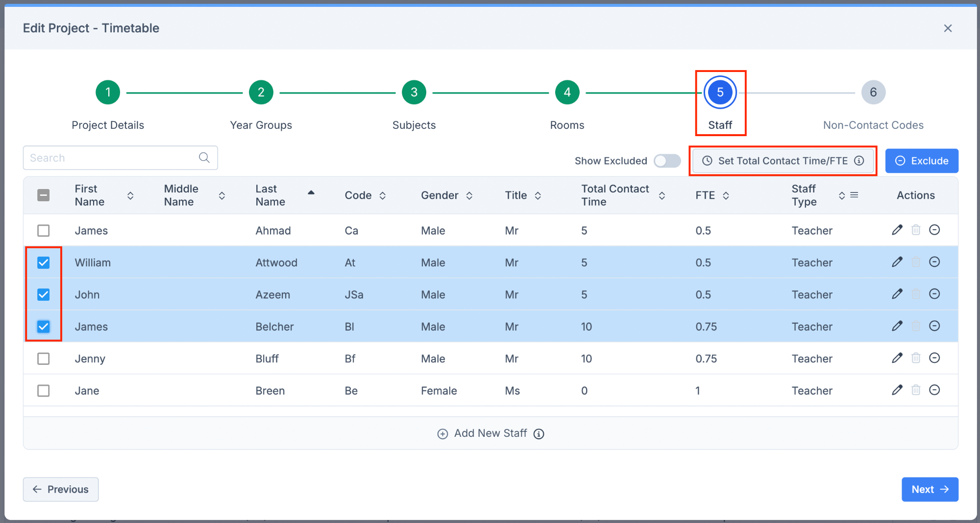The height and width of the screenshot is (523, 980).
Task: Edit William Attwood with pencil icon
Action: click(x=897, y=262)
